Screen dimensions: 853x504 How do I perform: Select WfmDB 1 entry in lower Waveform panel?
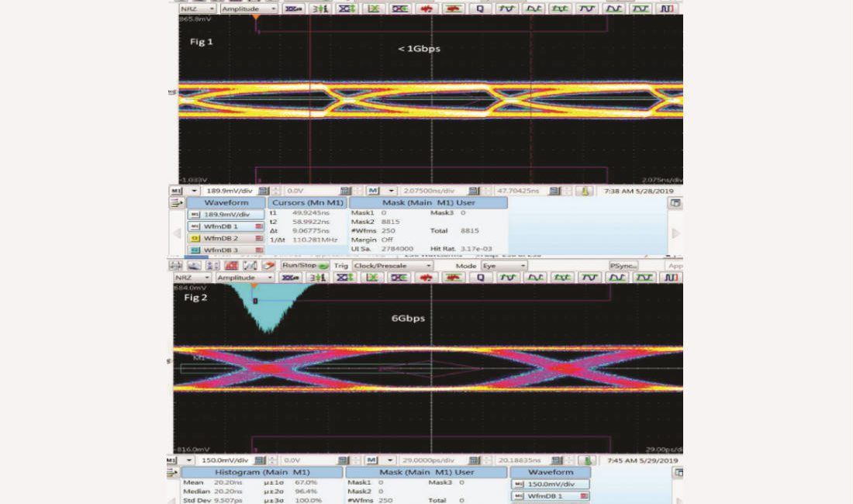551,495
